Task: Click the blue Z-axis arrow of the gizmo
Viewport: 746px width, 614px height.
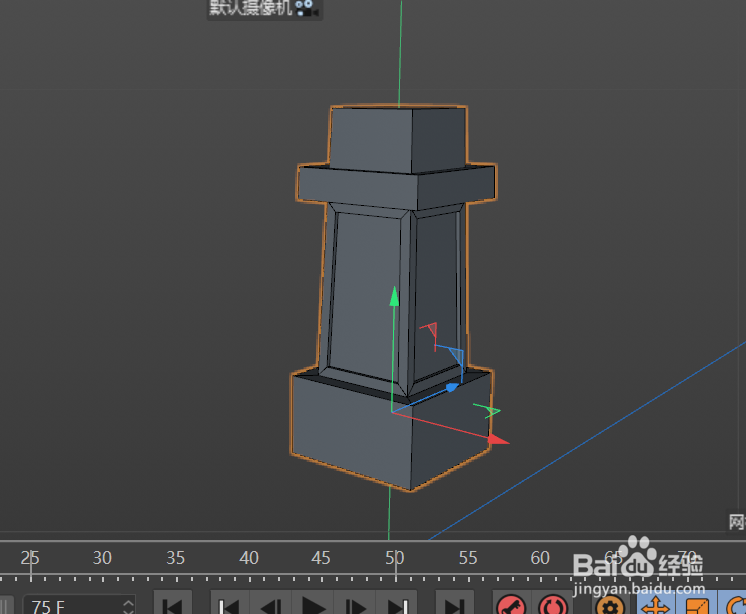Action: [452, 388]
